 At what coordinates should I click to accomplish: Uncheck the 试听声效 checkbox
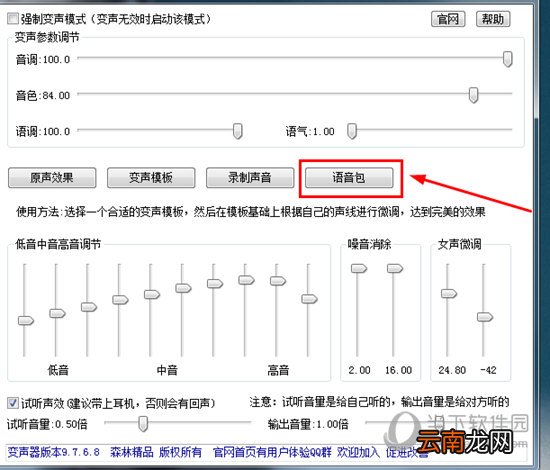point(13,403)
